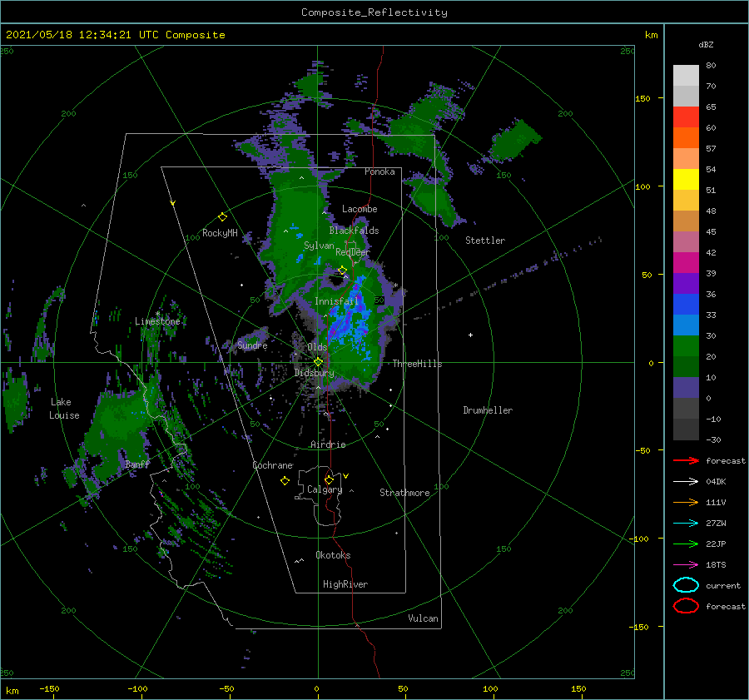Click the Strathmore city label
Image resolution: width=749 pixels, height=700 pixels.
(x=404, y=493)
